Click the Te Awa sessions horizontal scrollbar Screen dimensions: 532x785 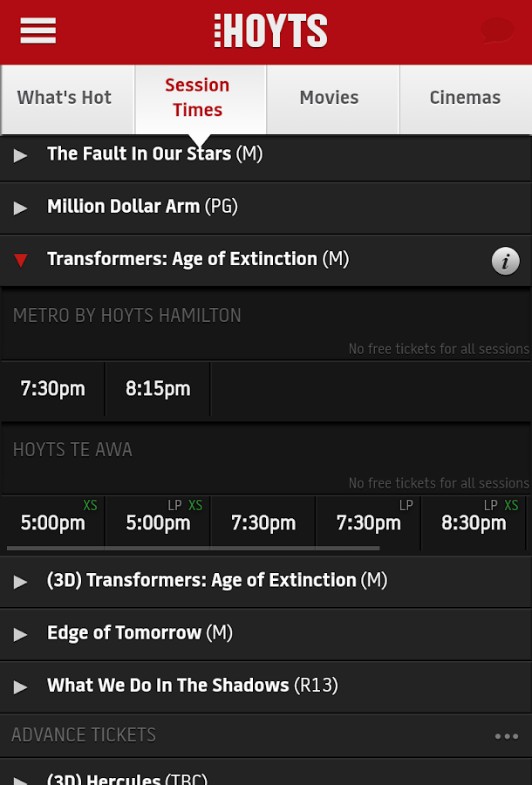tap(193, 549)
